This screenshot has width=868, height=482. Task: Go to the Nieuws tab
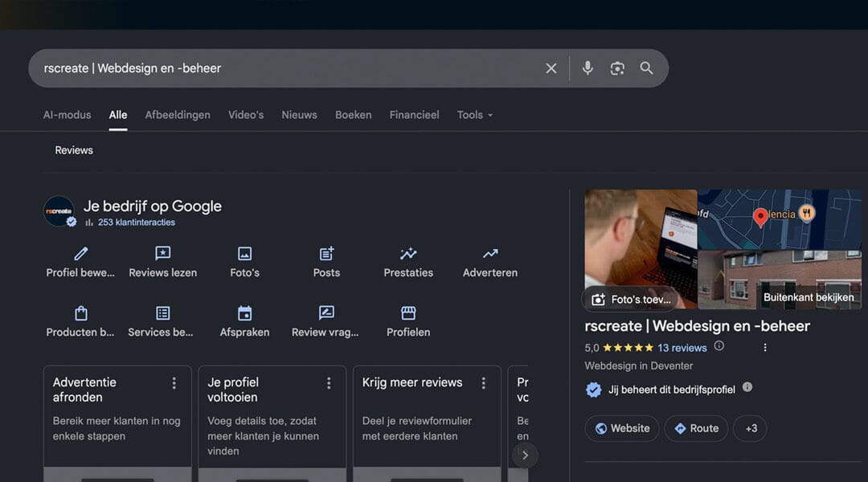(x=299, y=115)
